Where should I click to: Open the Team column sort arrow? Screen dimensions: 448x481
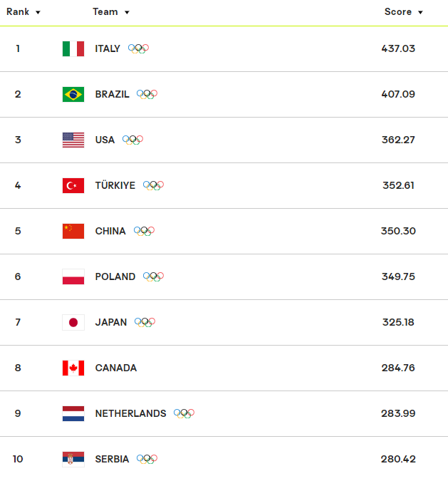127,12
